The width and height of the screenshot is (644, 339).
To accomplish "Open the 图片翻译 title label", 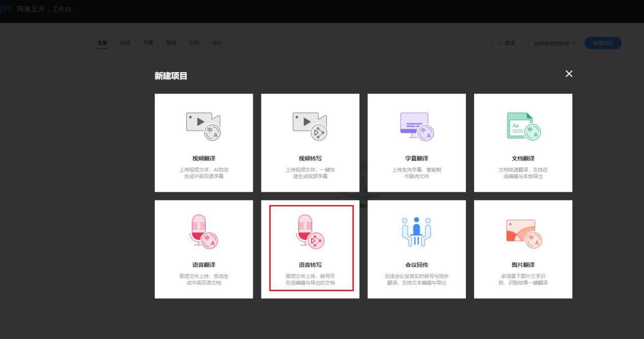I will point(523,265).
